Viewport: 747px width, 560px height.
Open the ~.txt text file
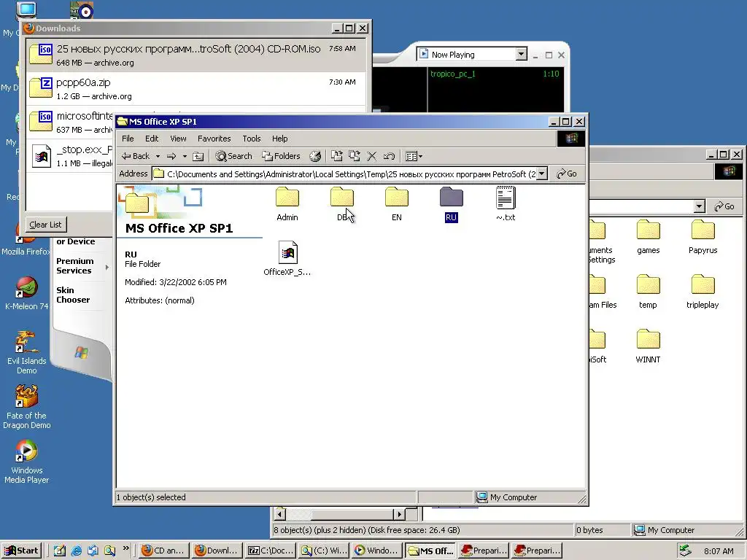click(506, 204)
